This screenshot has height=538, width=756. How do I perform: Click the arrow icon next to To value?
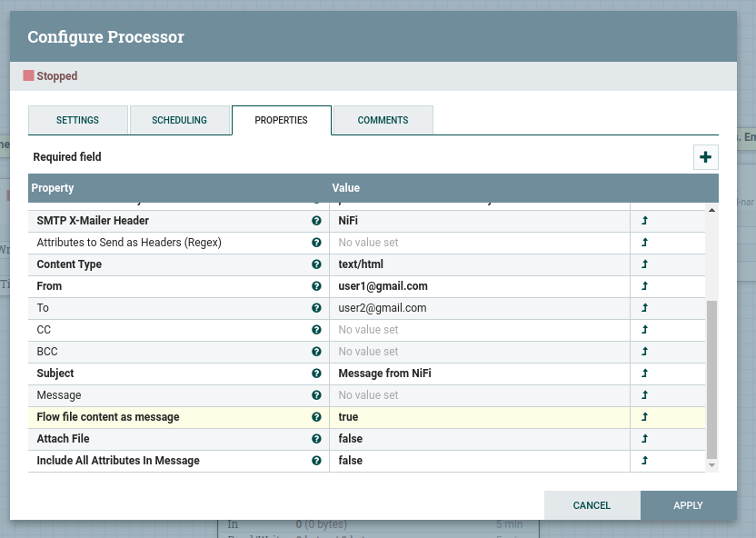(643, 308)
